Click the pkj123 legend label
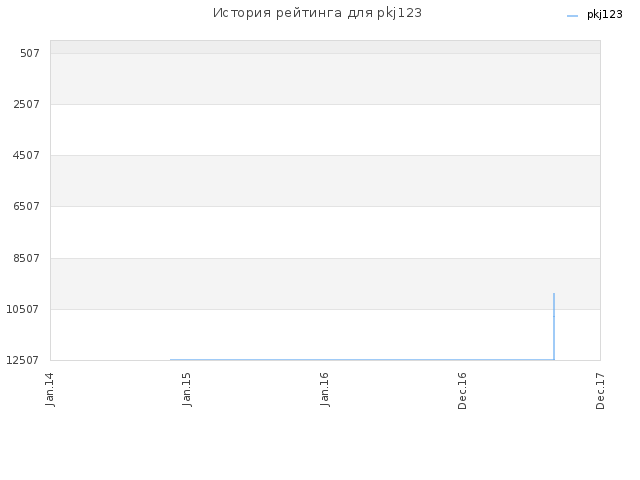Image resolution: width=640 pixels, height=480 pixels. [604, 15]
